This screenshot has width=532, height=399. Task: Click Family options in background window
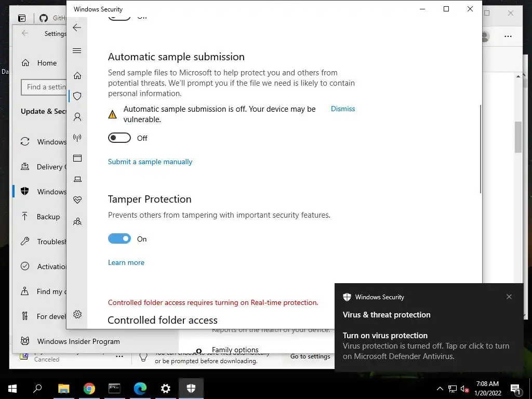235,350
